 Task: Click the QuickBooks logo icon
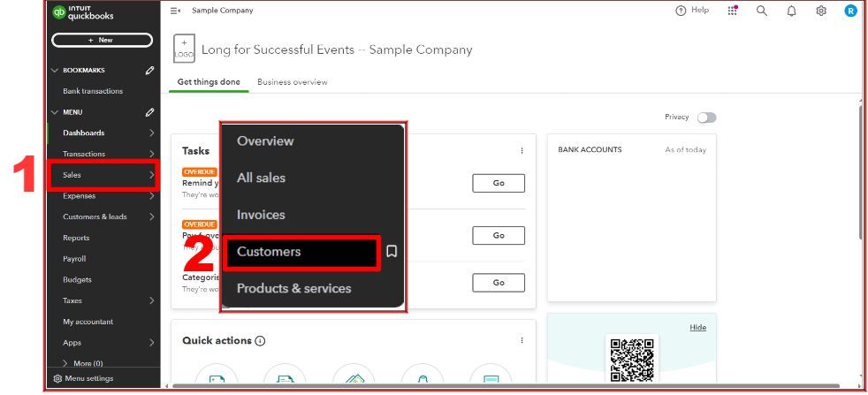(58, 12)
